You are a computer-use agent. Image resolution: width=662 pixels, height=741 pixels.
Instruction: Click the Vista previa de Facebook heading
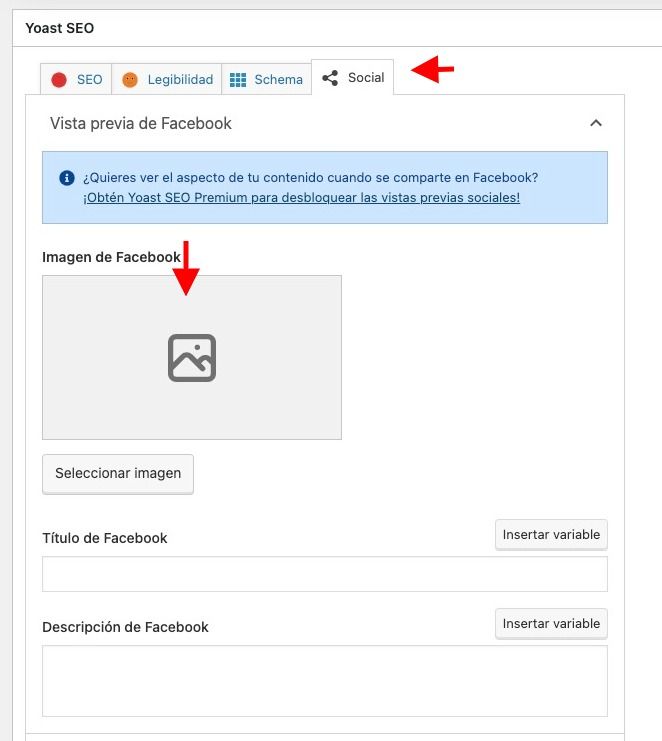coord(141,123)
